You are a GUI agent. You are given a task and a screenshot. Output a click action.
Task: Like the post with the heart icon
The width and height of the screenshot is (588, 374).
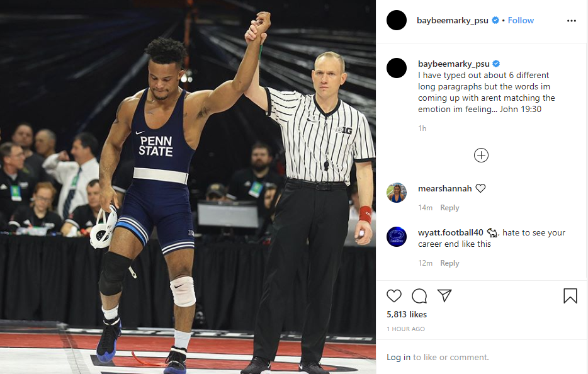coord(394,296)
